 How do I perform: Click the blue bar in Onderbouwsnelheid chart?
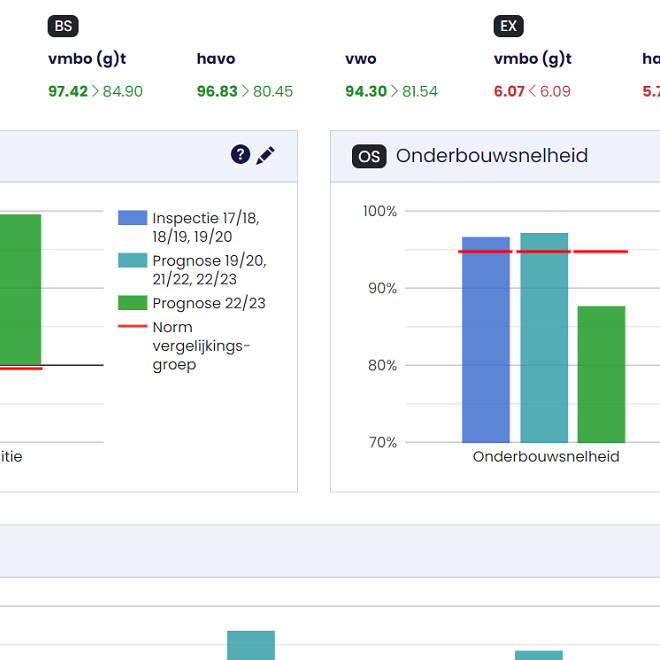(486, 340)
